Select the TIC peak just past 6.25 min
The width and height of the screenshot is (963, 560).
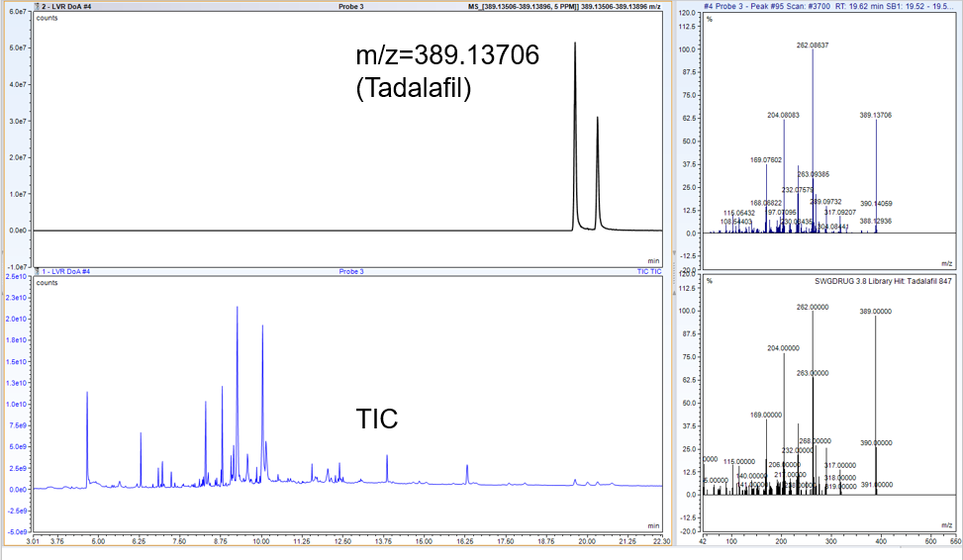(141, 459)
